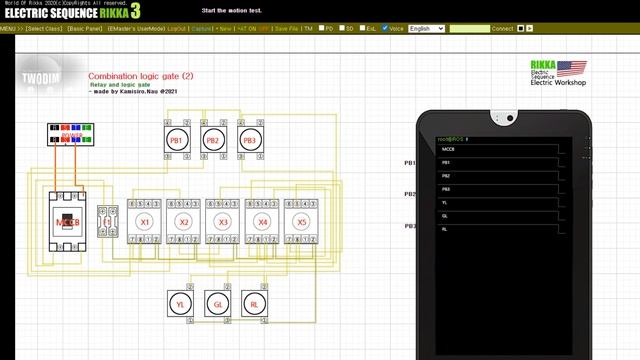Click the input field beside Connect
This screenshot has width=640, height=360.
[469, 28]
